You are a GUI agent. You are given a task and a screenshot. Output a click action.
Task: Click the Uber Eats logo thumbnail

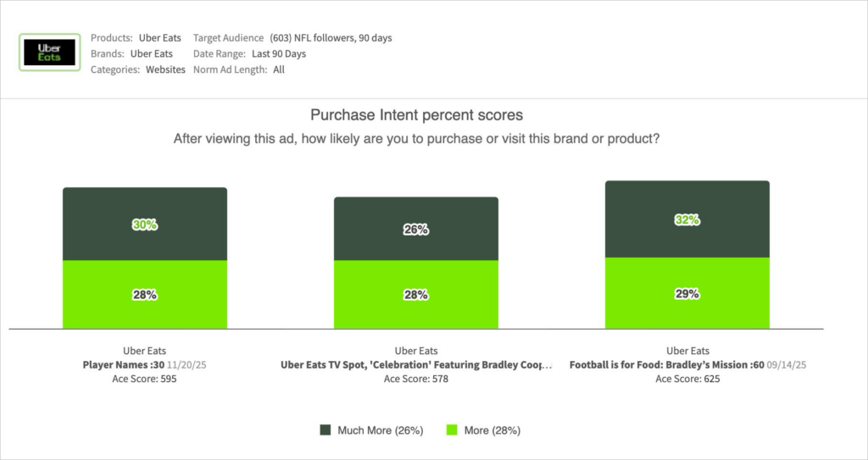[49, 53]
